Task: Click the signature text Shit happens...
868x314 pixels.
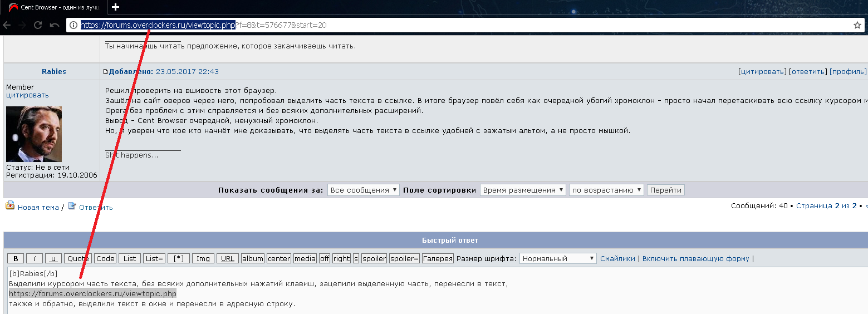Action: pos(132,155)
